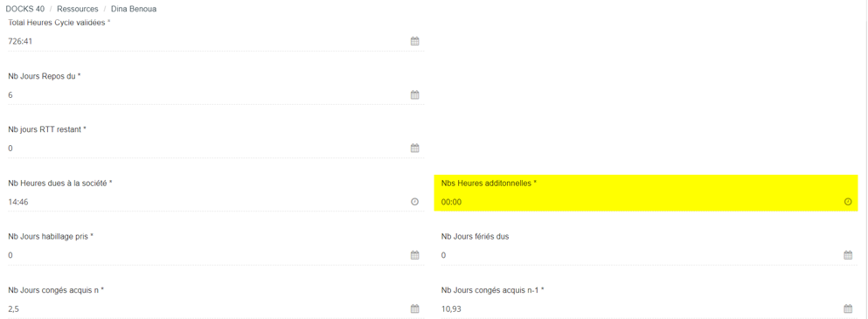The height and width of the screenshot is (319, 868).
Task: Click calendar icon beside Nb Jours fériés dus
Action: pyautogui.click(x=848, y=255)
